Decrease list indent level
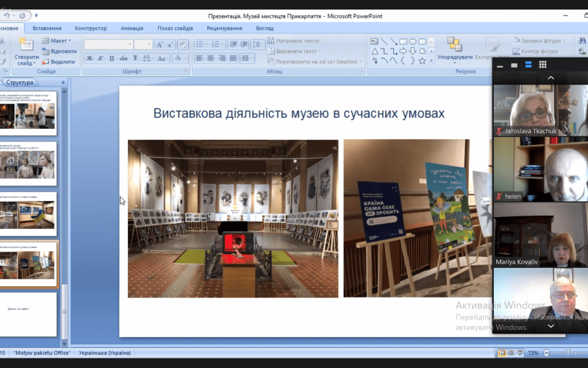 233,45
